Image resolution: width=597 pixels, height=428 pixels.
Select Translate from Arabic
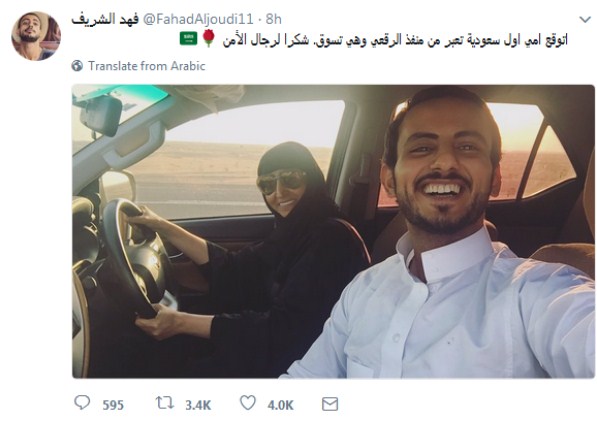coord(147,66)
